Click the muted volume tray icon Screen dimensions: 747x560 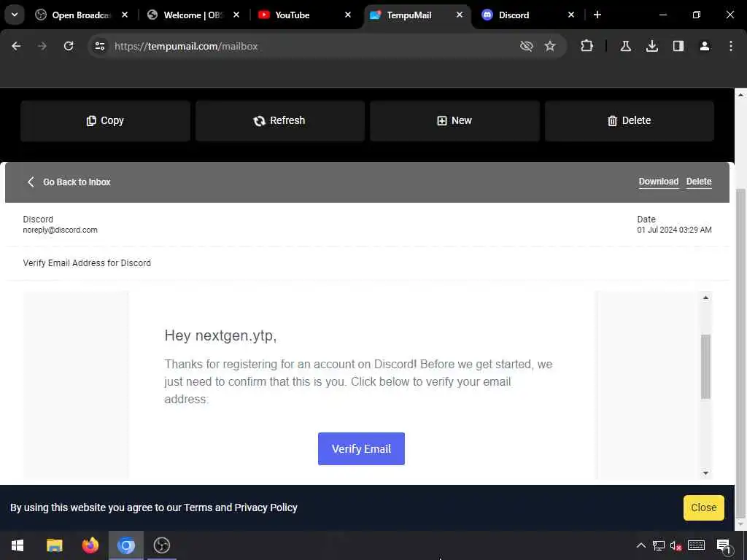tap(676, 545)
